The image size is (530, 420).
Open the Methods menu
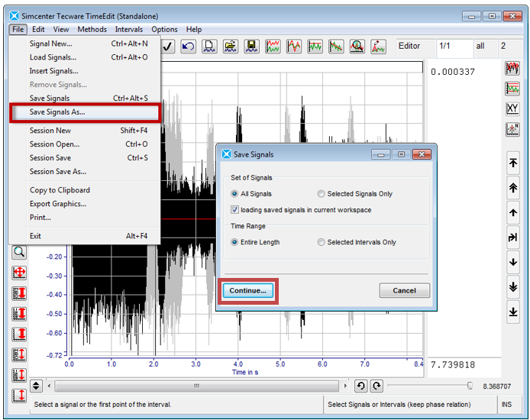coord(92,29)
